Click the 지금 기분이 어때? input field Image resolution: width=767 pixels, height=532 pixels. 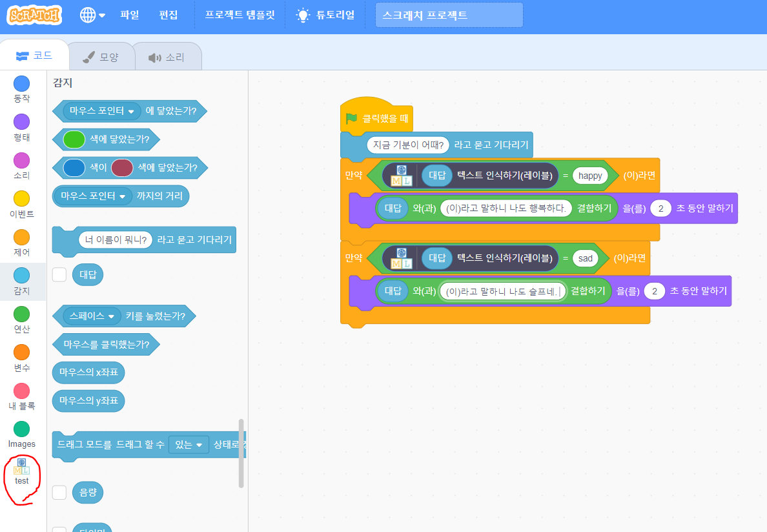[x=408, y=145]
